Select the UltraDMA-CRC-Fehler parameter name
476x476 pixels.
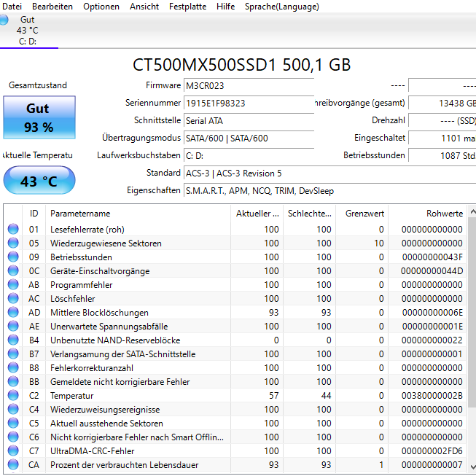[93, 451]
